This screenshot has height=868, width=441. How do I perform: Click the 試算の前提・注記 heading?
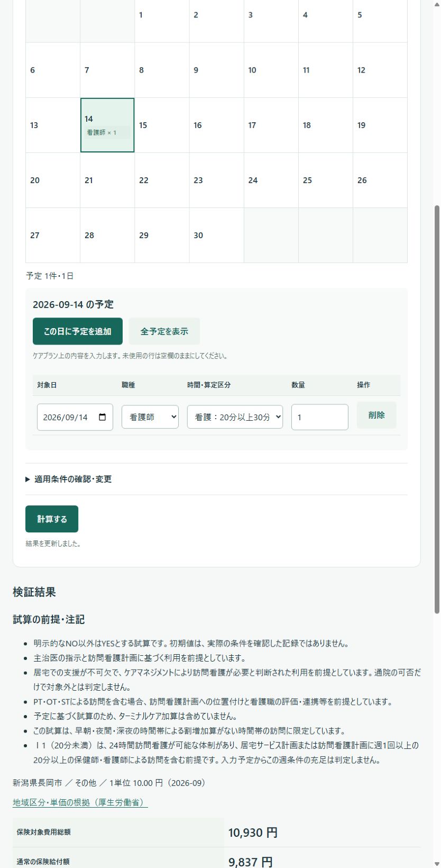pyautogui.click(x=49, y=619)
